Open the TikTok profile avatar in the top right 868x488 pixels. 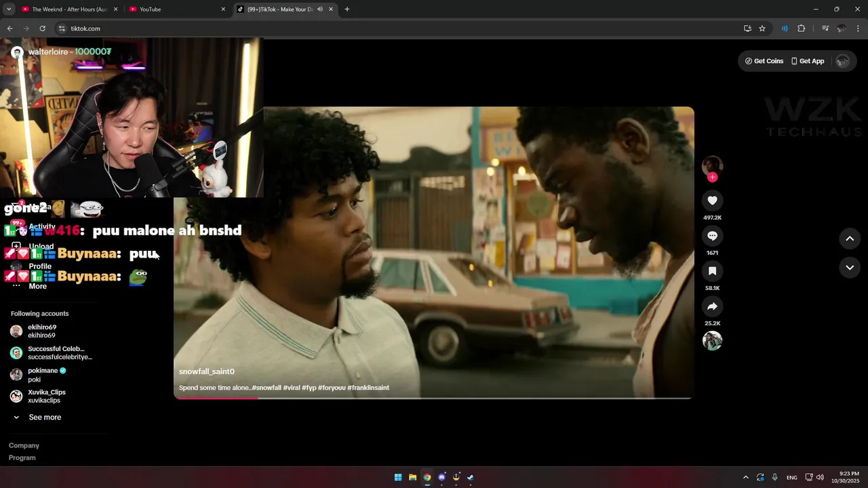point(843,61)
